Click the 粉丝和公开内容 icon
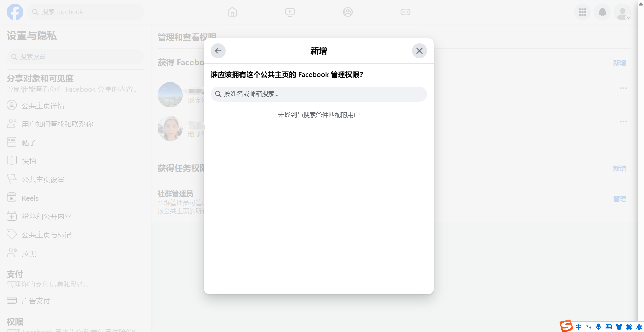Screen dimensions: 644x332 point(12,216)
